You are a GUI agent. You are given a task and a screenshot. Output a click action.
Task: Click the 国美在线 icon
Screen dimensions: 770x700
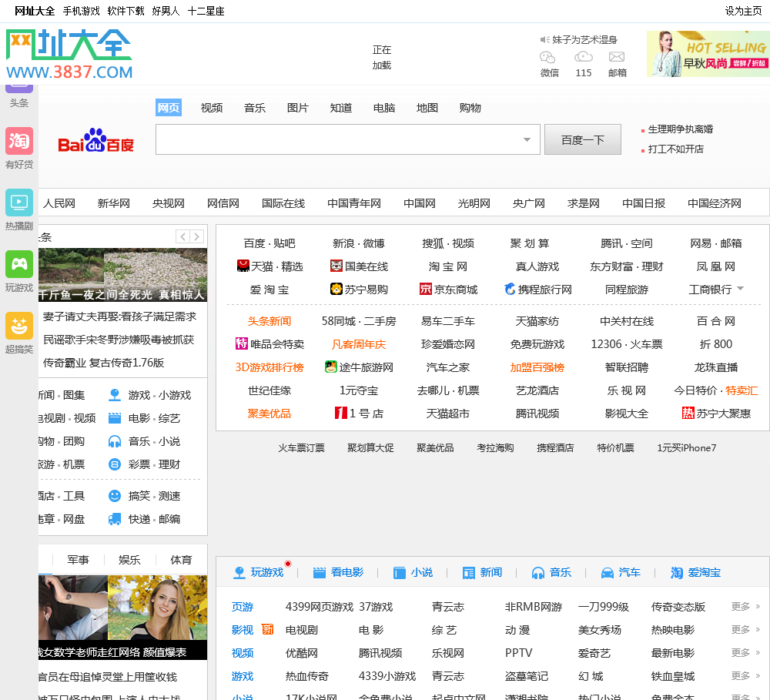pyautogui.click(x=336, y=266)
